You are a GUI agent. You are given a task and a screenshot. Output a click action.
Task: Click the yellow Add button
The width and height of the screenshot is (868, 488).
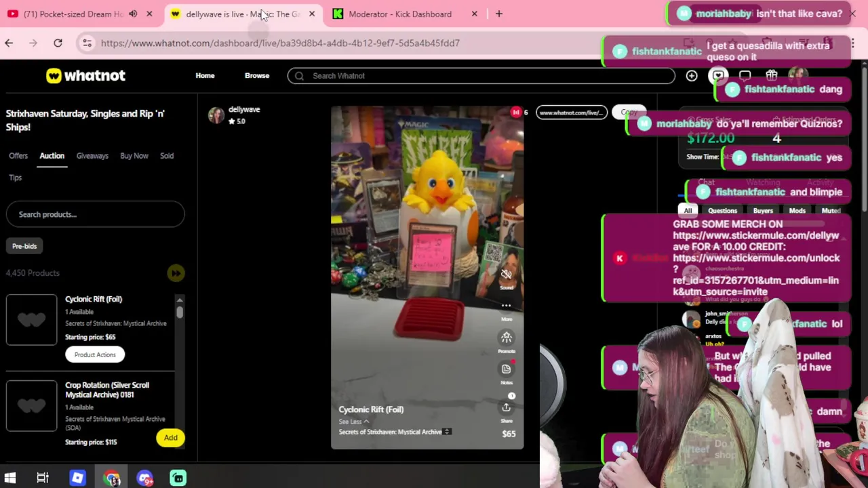(x=170, y=438)
